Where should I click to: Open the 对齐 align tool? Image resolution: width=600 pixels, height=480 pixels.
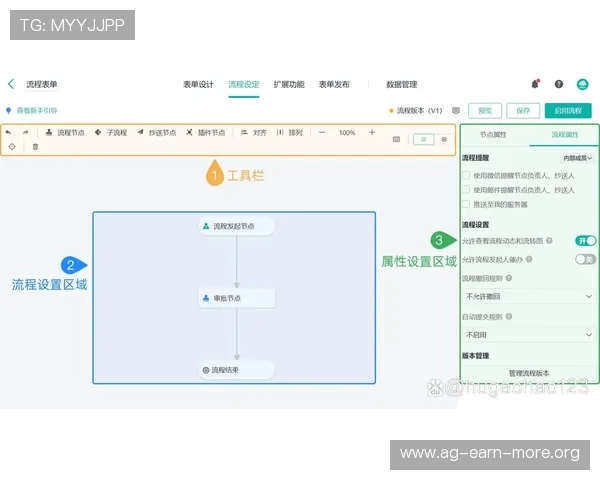(254, 132)
